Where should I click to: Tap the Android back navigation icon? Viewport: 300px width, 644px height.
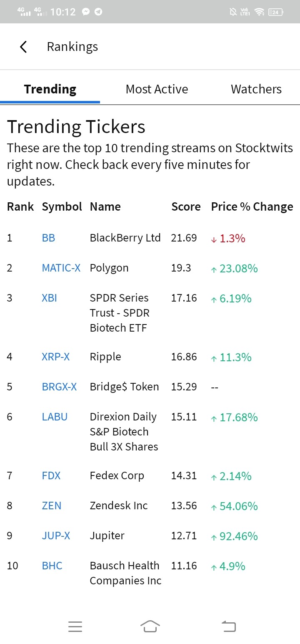(229, 626)
